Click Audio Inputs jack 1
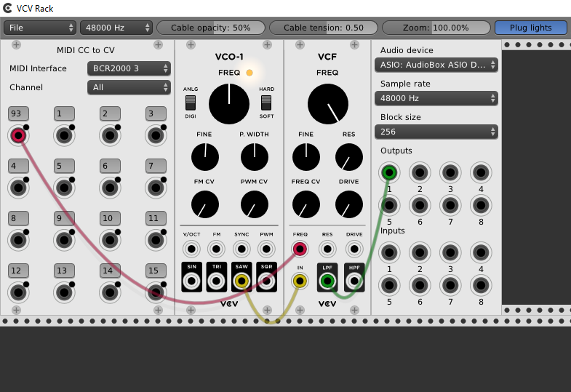The height and width of the screenshot is (392, 571). coord(389,252)
